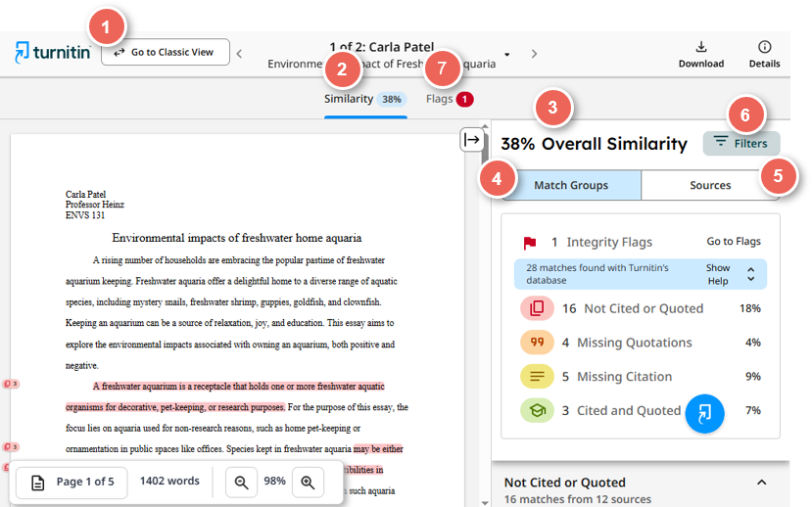
Task: Follow the Go to Flags link
Action: pos(734,242)
